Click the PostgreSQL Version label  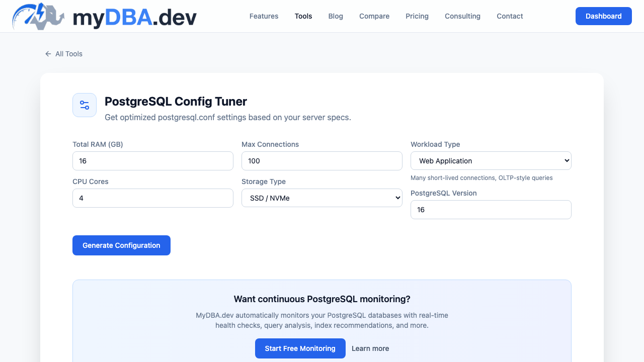[444, 193]
